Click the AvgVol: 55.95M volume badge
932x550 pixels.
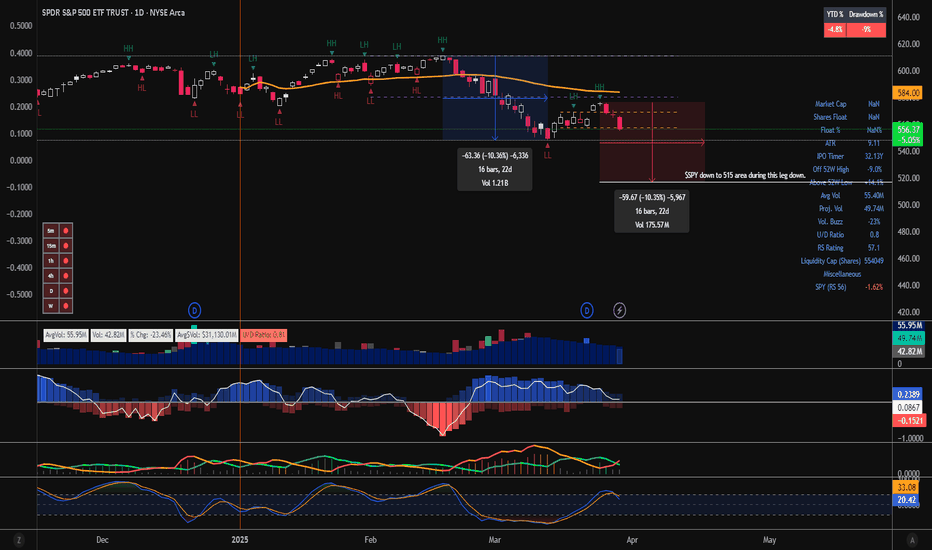coord(66,335)
